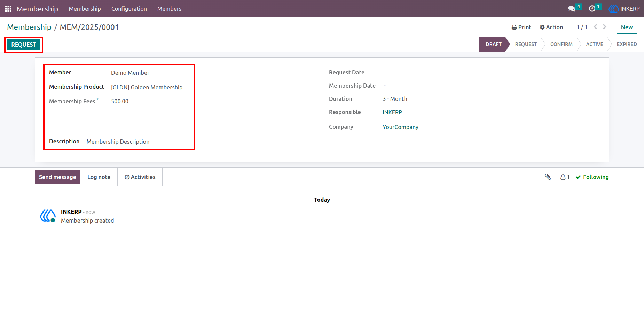Select the CONFIRM status stage
The image size is (644, 336).
click(561, 44)
